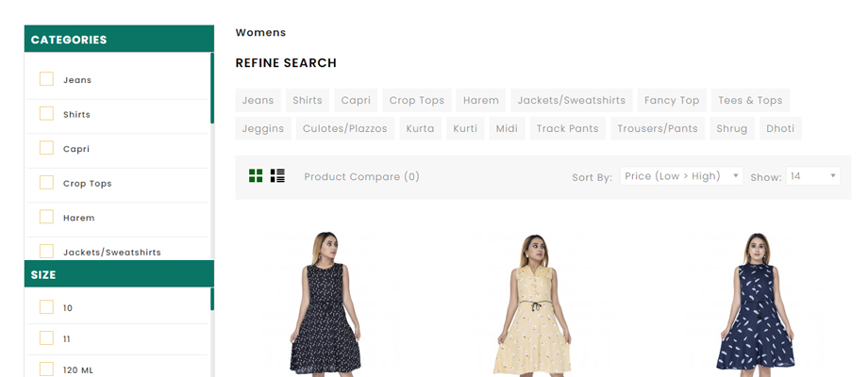
Task: Refine search by Track Pants tag
Action: (x=568, y=128)
